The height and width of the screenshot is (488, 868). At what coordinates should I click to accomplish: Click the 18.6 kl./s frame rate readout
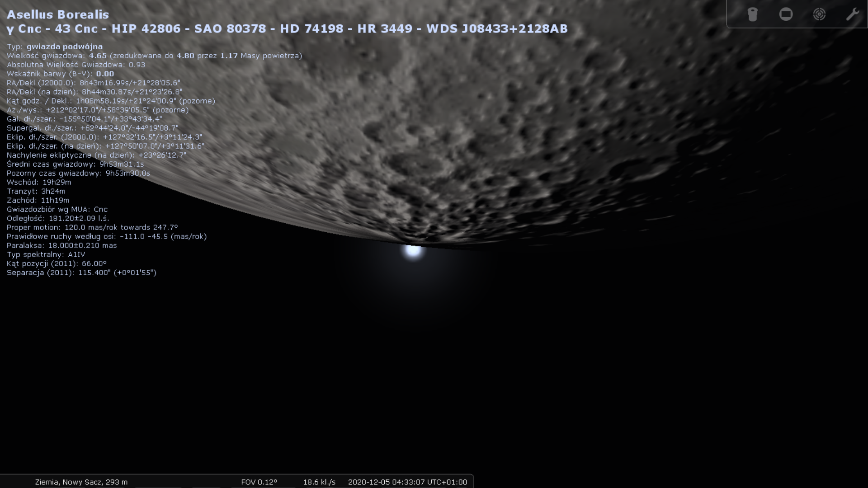click(319, 482)
